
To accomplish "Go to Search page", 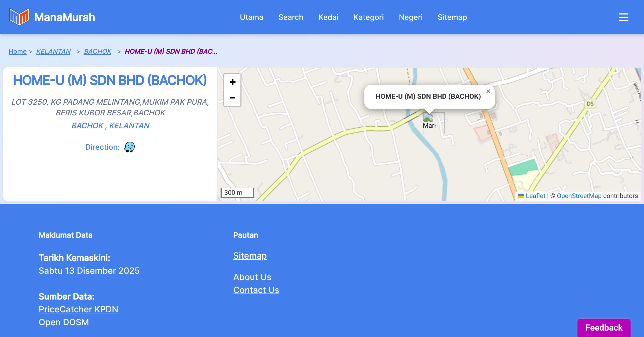I will 291,17.
